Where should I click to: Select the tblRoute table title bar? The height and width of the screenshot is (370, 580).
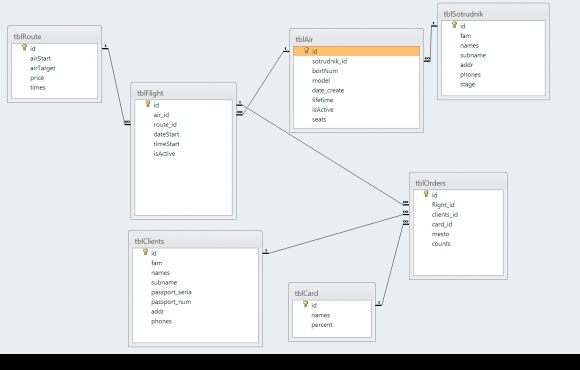(54, 36)
